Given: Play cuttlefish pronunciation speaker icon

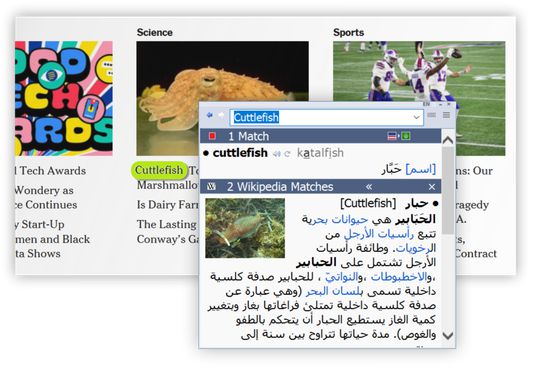Looking at the screenshot, I should click(x=277, y=154).
